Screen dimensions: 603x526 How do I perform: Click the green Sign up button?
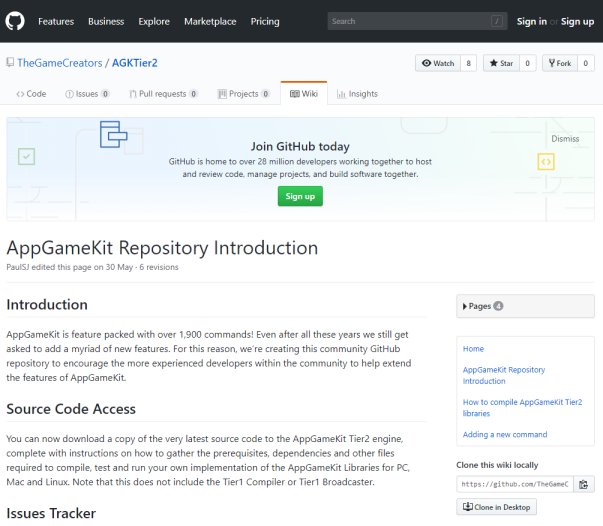click(300, 196)
